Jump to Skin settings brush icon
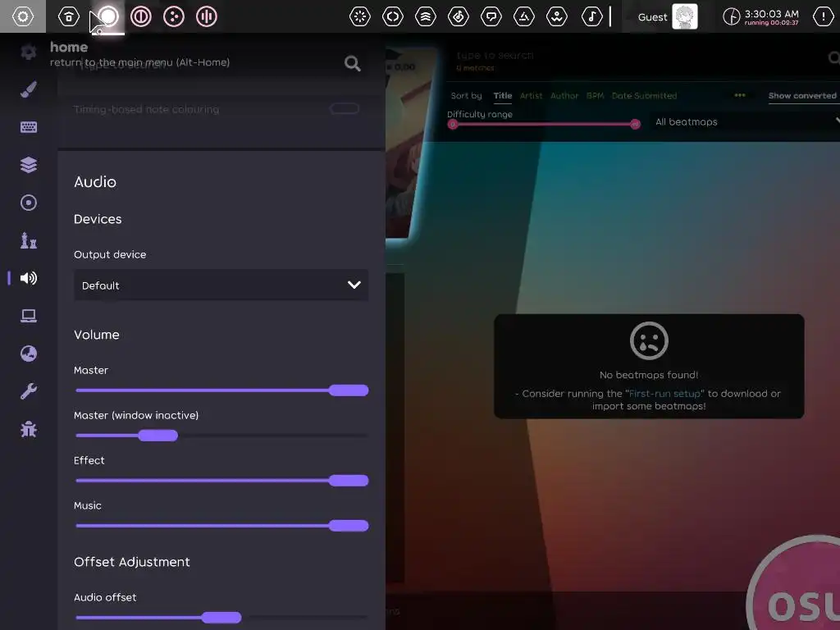 tap(29, 89)
